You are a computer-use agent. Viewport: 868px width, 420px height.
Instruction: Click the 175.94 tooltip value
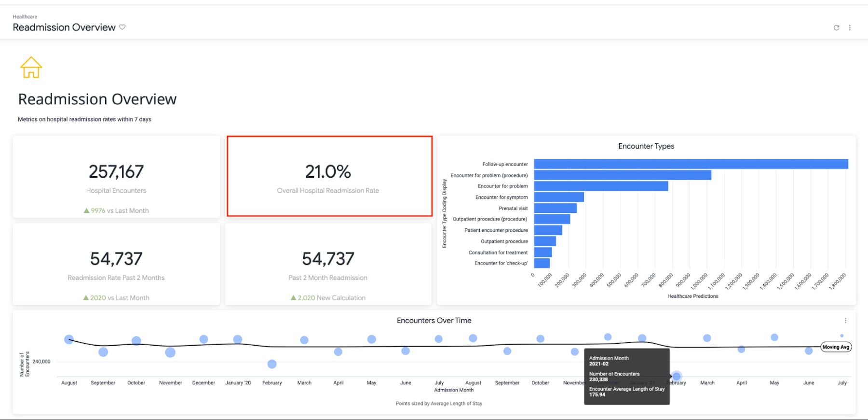(x=597, y=394)
